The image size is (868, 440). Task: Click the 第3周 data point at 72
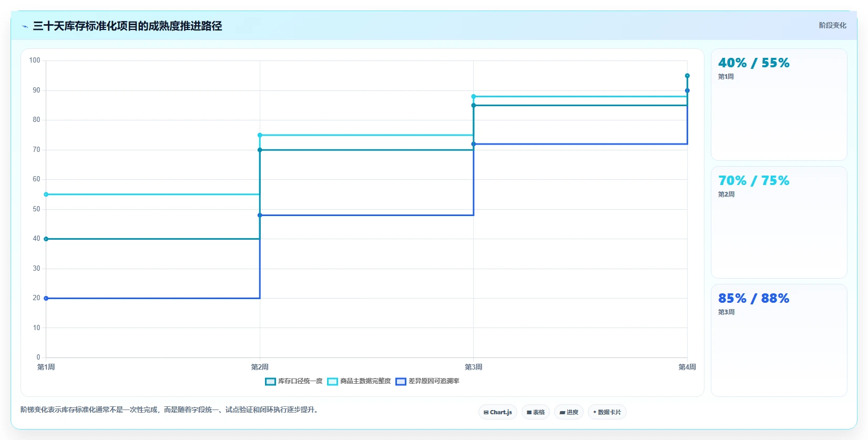pos(474,144)
